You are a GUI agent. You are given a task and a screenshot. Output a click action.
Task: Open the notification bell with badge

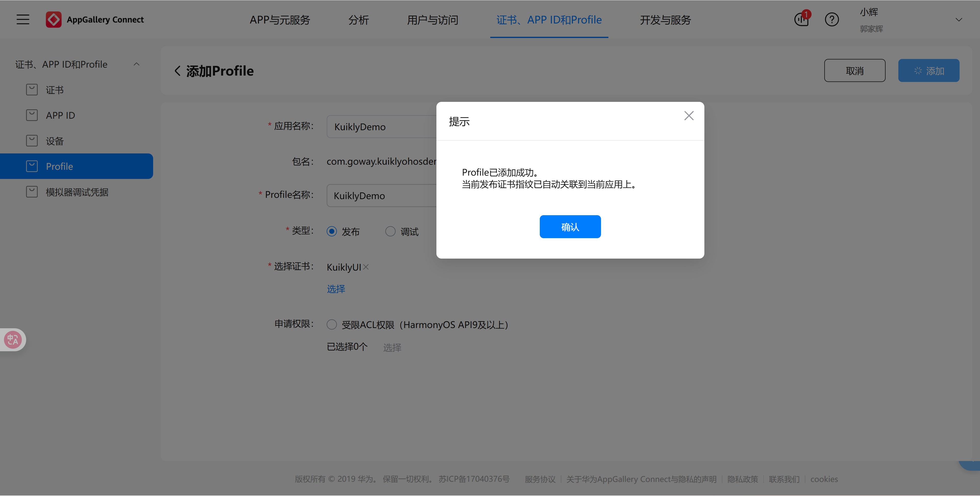802,19
